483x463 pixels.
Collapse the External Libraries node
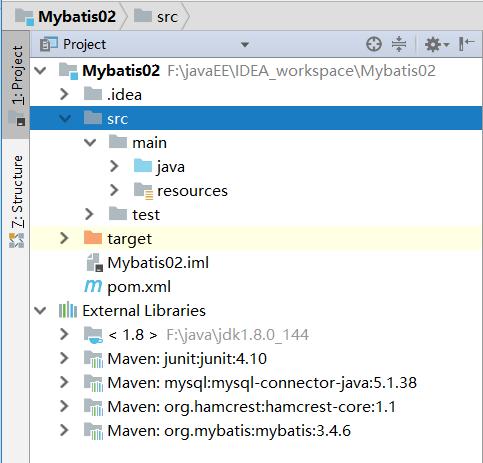tap(40, 310)
